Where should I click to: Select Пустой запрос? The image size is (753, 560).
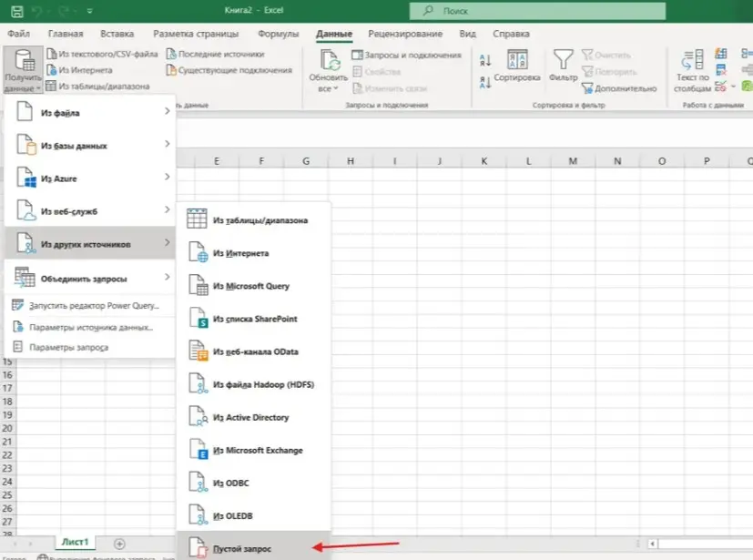point(253,546)
